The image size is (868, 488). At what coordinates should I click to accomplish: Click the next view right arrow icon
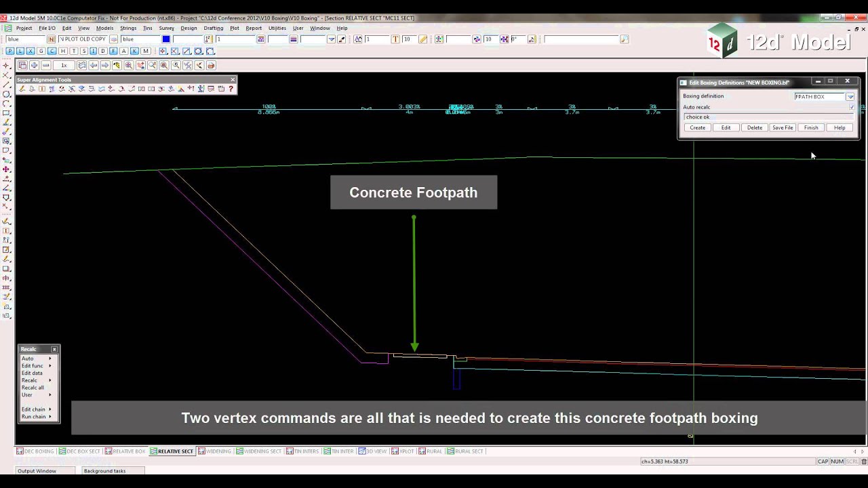click(x=105, y=65)
